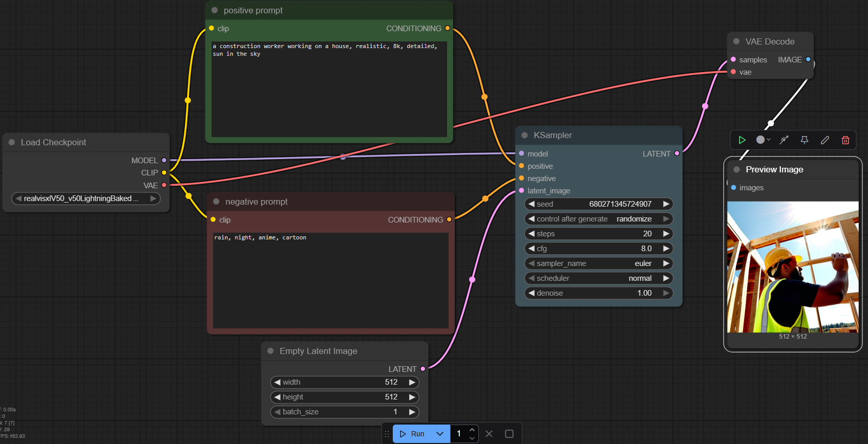Click the square clear queue icon

pyautogui.click(x=509, y=434)
